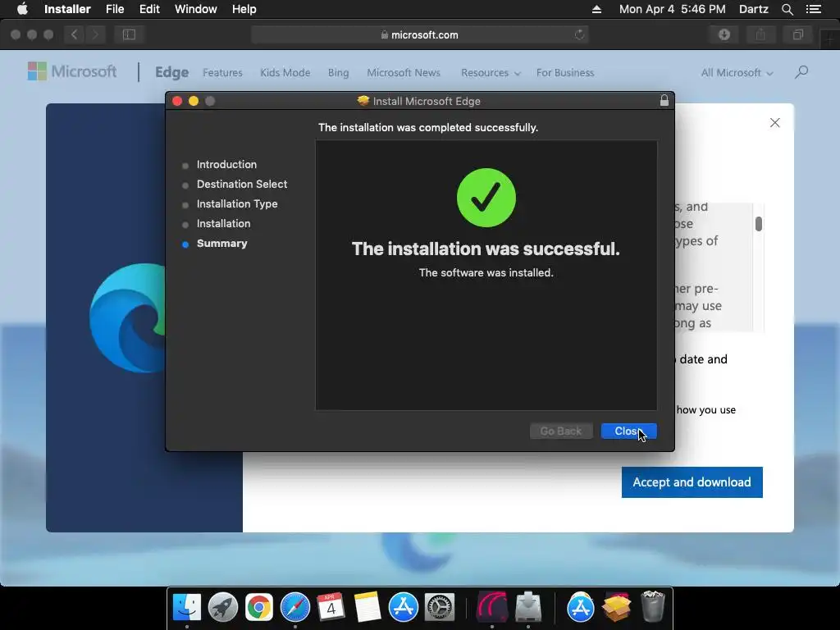Open Calendar from the Dock
This screenshot has width=840, height=630.
[331, 608]
